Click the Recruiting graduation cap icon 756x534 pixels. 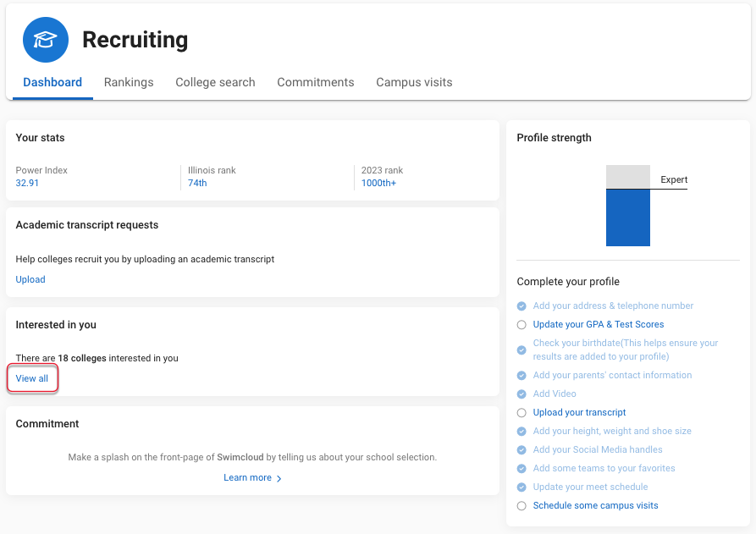pyautogui.click(x=46, y=40)
